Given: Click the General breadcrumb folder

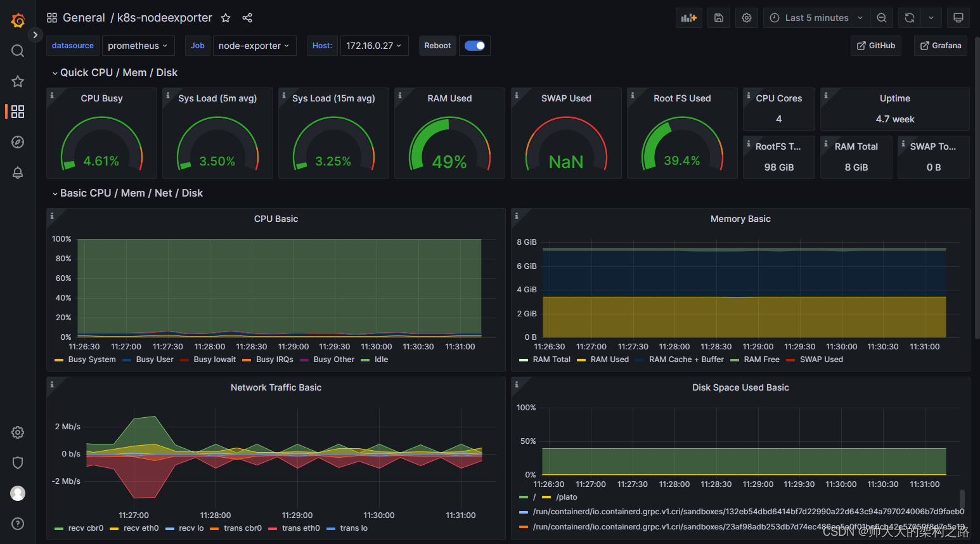Looking at the screenshot, I should pos(84,18).
